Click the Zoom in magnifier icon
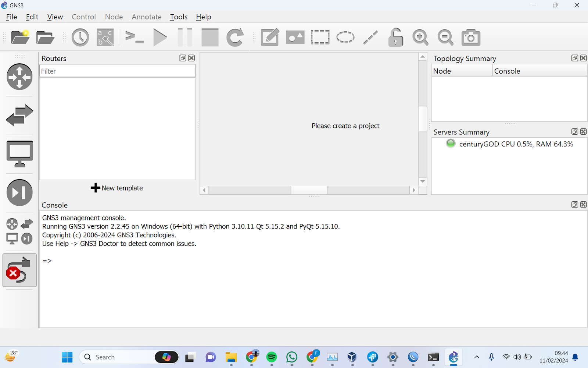This screenshot has height=368, width=588. [x=420, y=37]
